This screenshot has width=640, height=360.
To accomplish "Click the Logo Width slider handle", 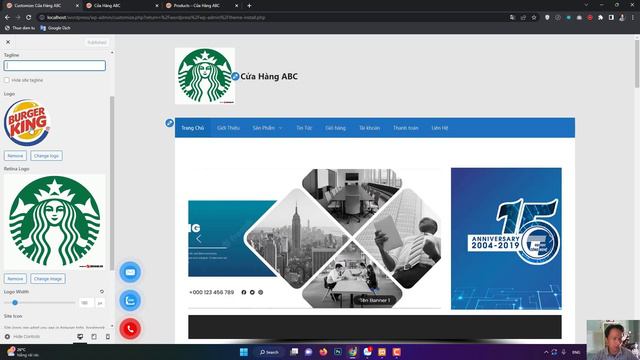I will coord(15,302).
